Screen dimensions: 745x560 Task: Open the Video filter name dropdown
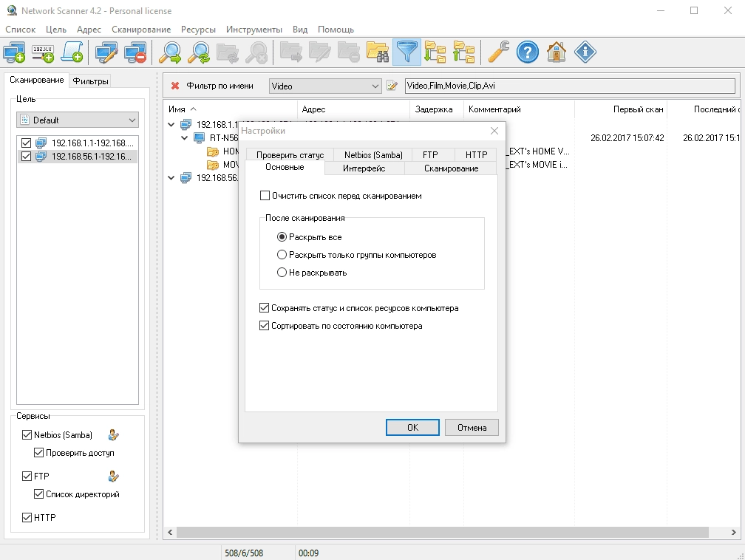[x=325, y=86]
